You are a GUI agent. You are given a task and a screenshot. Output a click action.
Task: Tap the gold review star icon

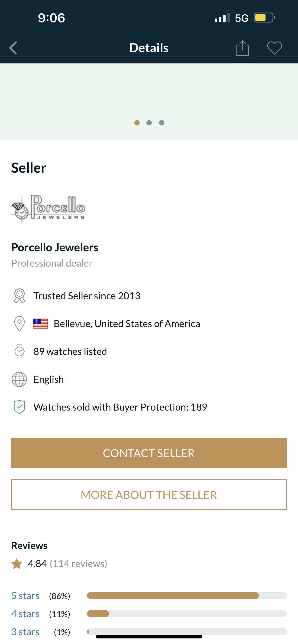click(17, 564)
